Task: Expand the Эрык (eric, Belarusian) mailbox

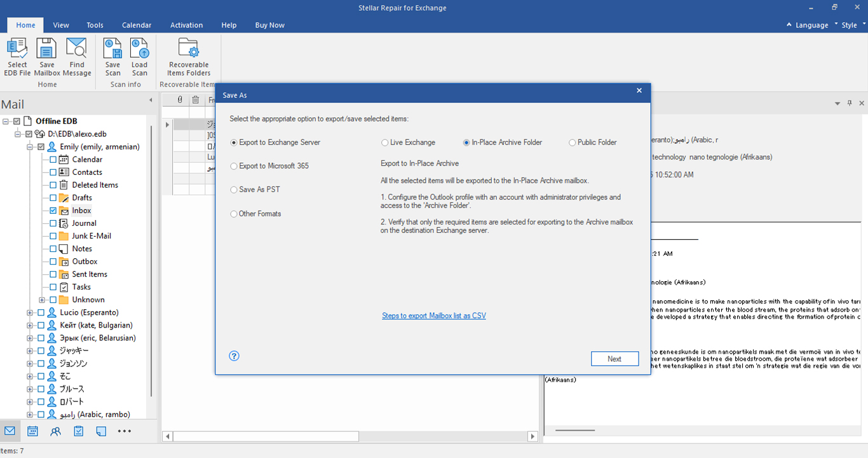Action: [x=30, y=338]
